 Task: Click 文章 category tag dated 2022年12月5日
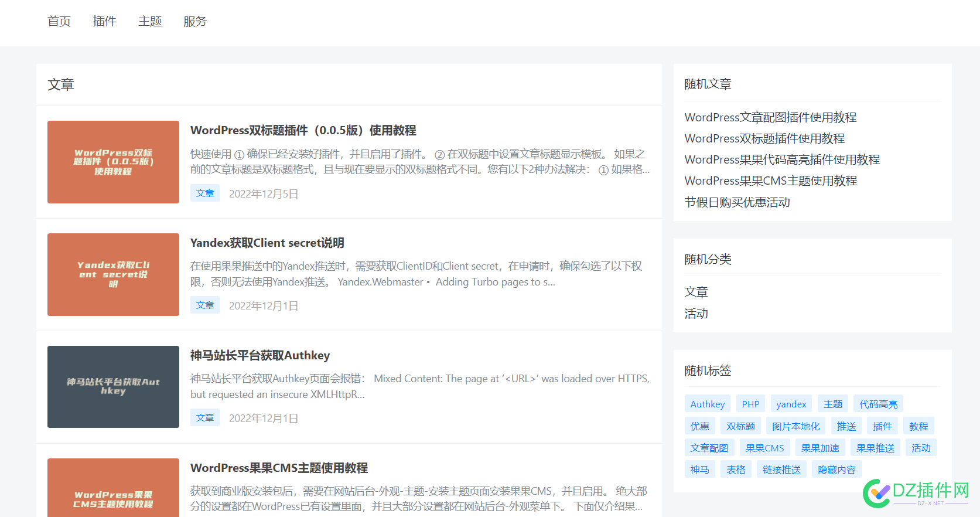coord(205,193)
